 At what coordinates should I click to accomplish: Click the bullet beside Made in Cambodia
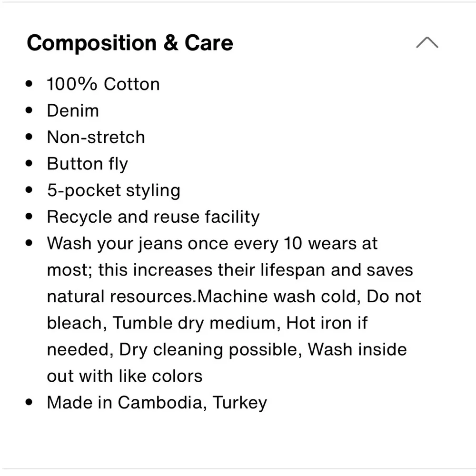tap(30, 403)
